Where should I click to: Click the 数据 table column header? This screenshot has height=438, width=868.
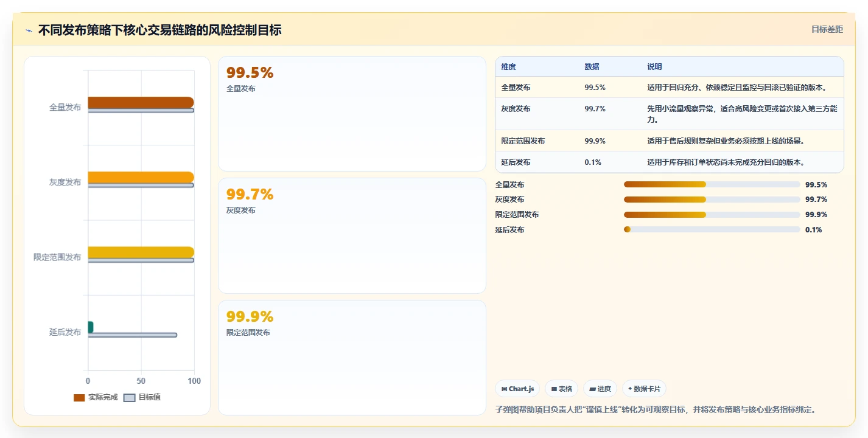592,67
